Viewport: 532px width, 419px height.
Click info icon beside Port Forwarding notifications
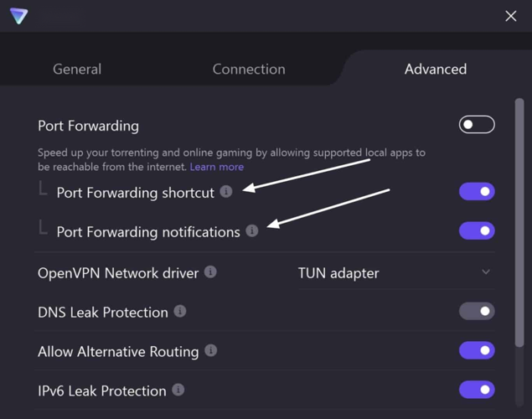click(x=251, y=231)
